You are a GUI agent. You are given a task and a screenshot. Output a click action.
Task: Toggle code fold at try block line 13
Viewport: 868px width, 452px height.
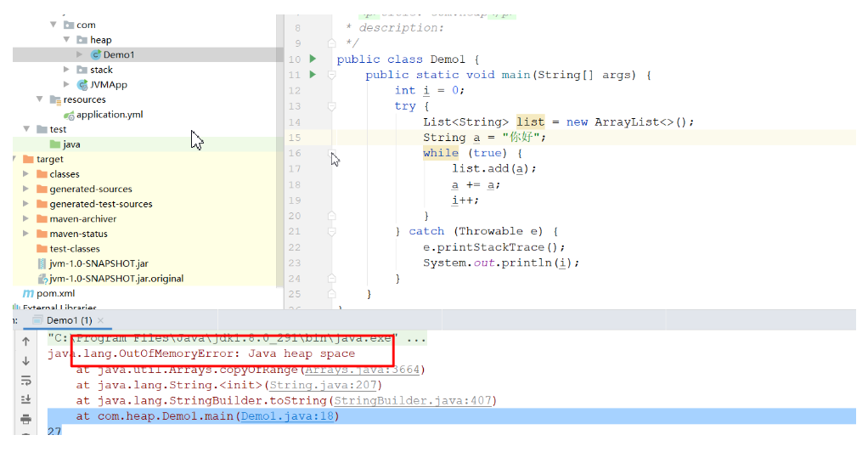(331, 106)
